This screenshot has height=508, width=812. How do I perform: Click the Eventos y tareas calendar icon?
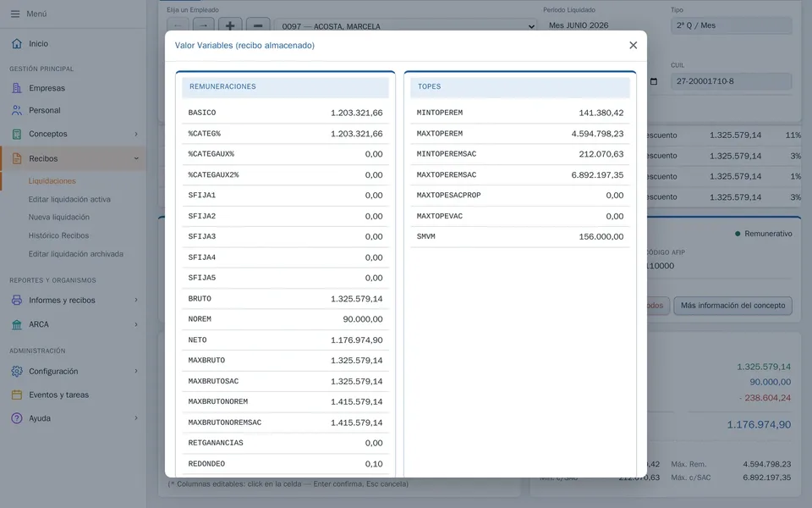17,395
